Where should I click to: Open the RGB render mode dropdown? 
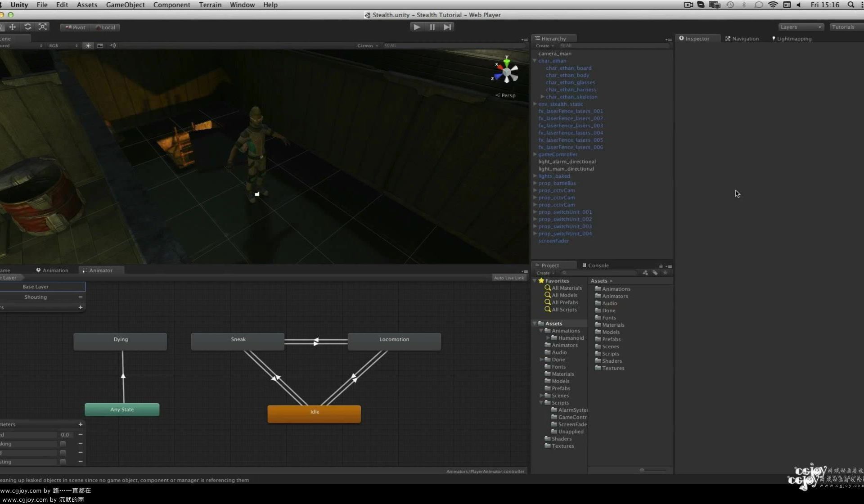point(63,46)
